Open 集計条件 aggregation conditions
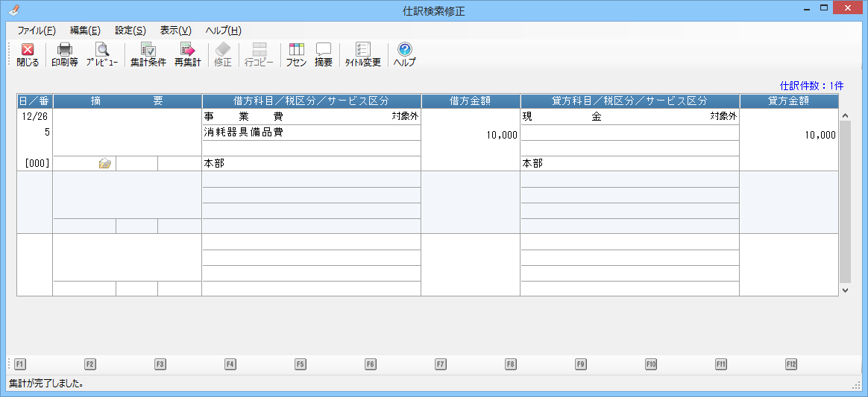 148,54
